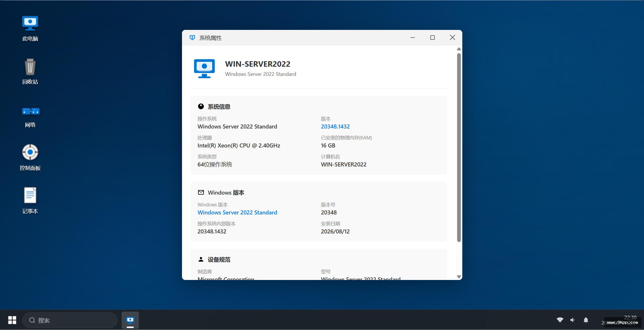
Task: Click the volume speaker tray icon
Action: click(573, 320)
